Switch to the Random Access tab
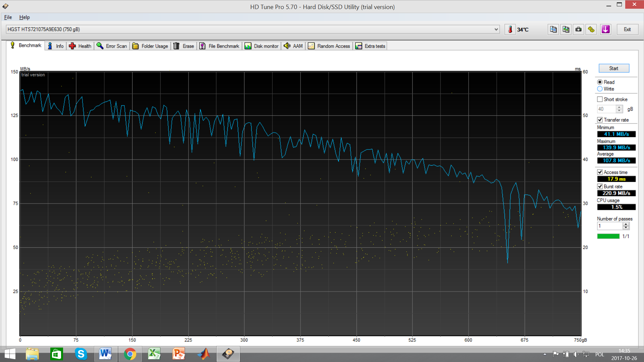The image size is (644, 362). (329, 46)
